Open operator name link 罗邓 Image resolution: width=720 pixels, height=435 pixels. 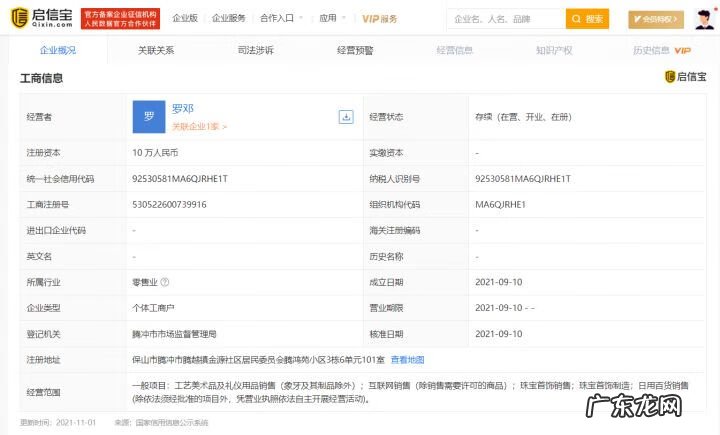tap(183, 109)
